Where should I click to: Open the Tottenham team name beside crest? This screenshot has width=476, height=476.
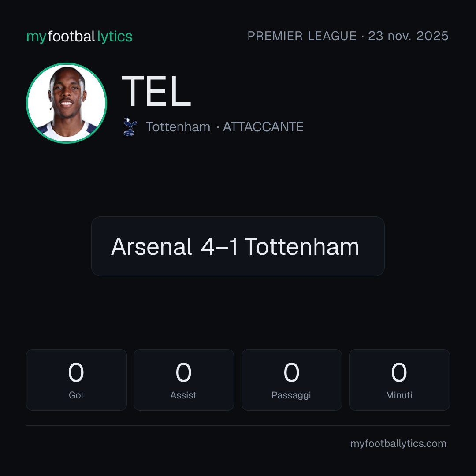pos(178,127)
